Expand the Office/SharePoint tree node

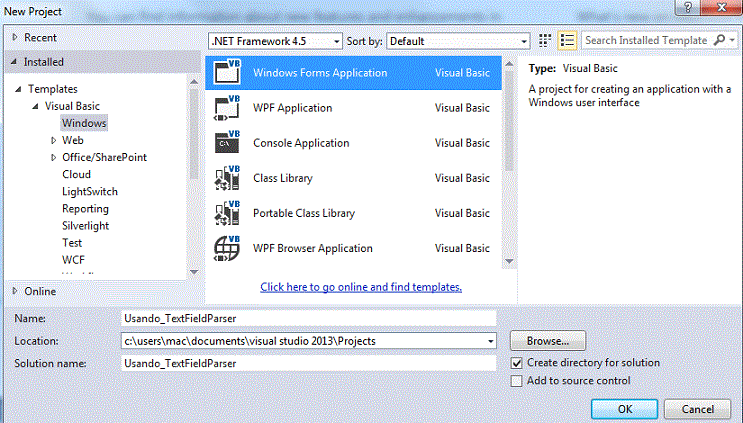tap(54, 157)
